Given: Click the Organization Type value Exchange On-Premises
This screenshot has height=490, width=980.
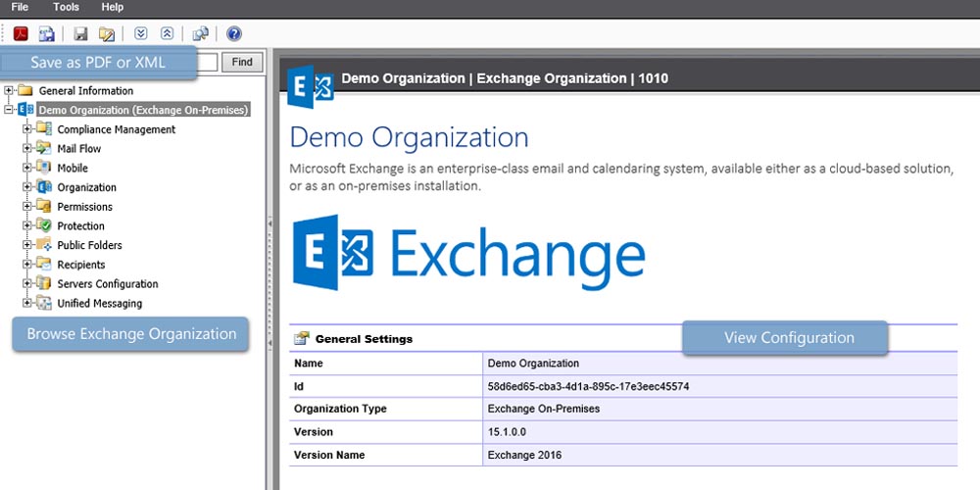Looking at the screenshot, I should 543,409.
